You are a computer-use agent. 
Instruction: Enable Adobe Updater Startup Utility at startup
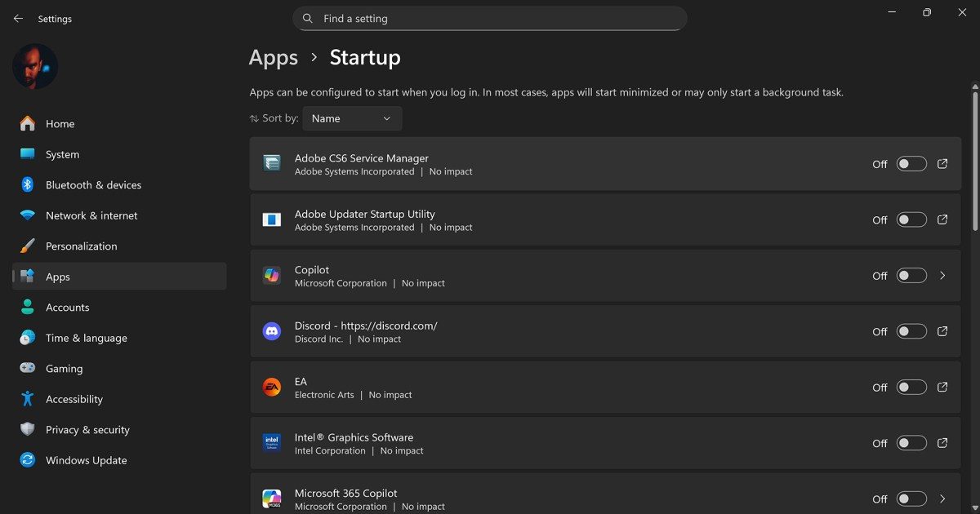[x=911, y=220]
